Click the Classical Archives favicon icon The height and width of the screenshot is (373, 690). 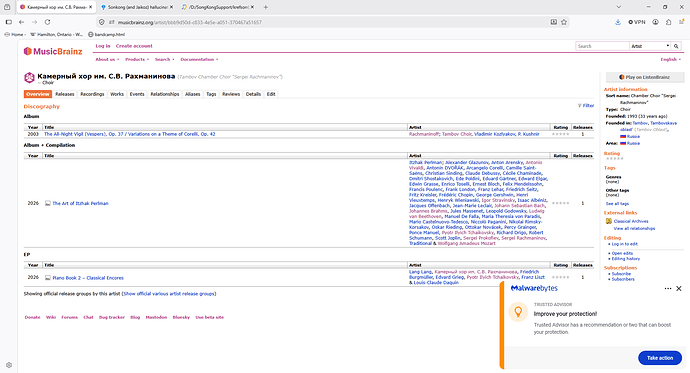click(609, 221)
